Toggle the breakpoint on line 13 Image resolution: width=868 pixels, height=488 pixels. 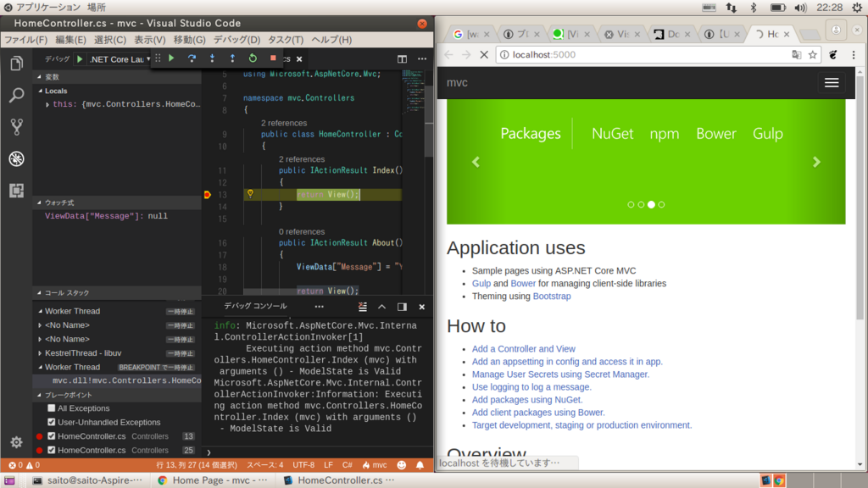tap(208, 195)
